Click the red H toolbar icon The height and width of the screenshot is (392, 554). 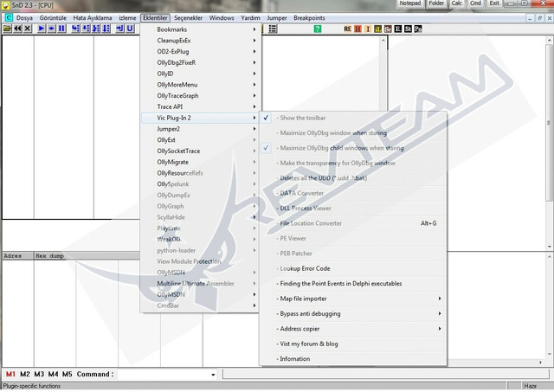click(358, 29)
